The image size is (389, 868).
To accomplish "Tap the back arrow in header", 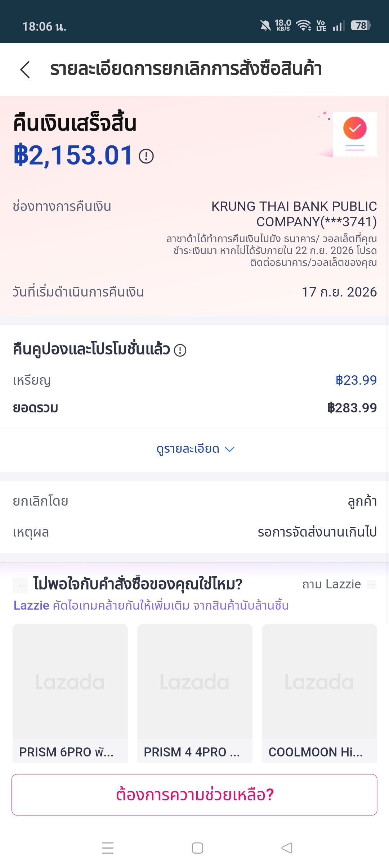I will (25, 69).
